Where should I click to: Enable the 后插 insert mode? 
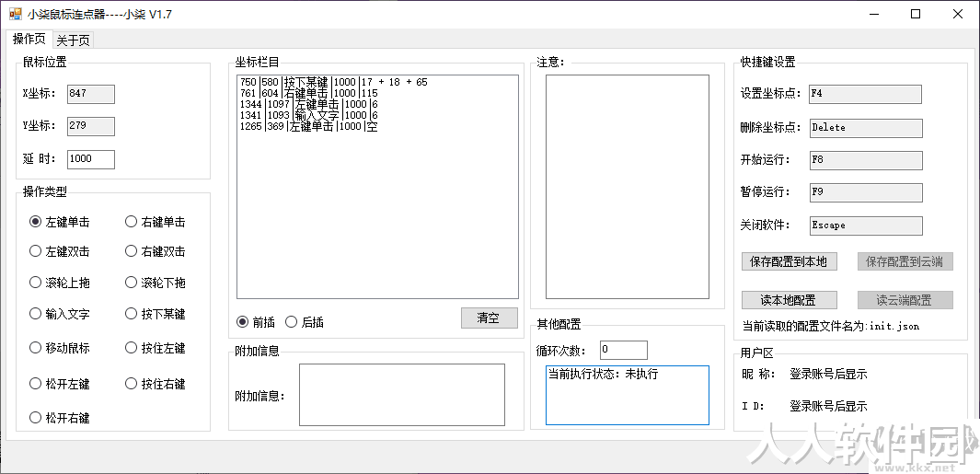pos(305,322)
